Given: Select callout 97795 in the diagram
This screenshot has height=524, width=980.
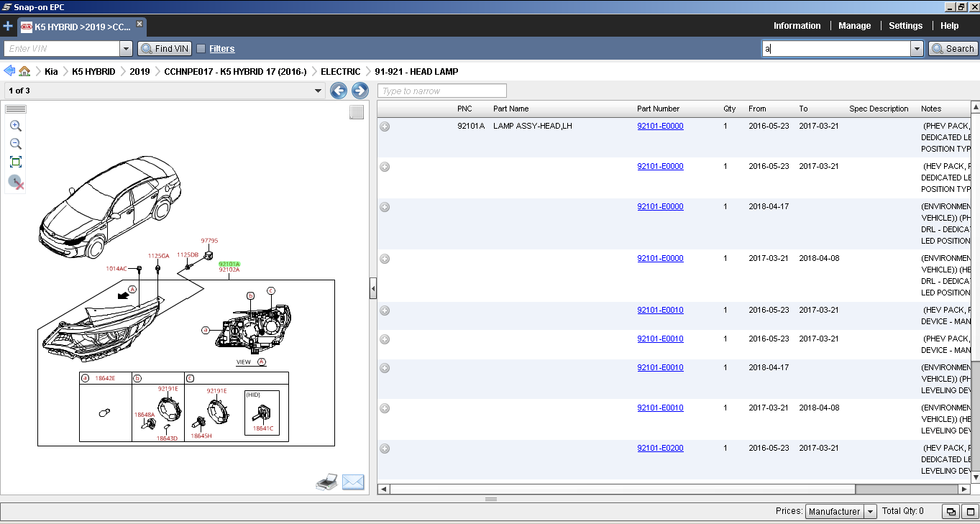Looking at the screenshot, I should click(209, 241).
